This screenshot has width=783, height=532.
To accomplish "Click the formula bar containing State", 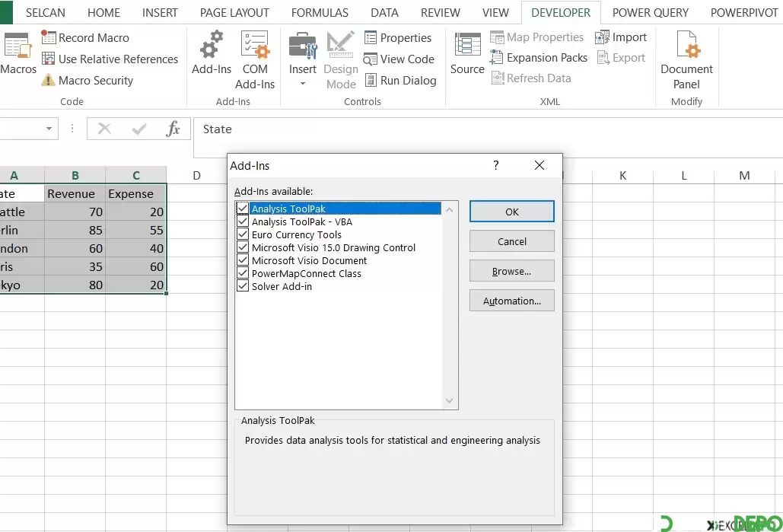I will click(x=488, y=129).
